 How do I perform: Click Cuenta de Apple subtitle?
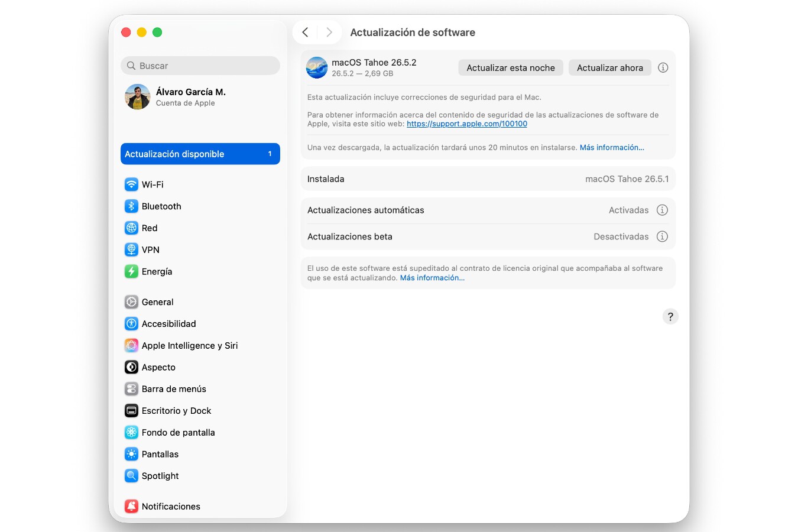186,103
